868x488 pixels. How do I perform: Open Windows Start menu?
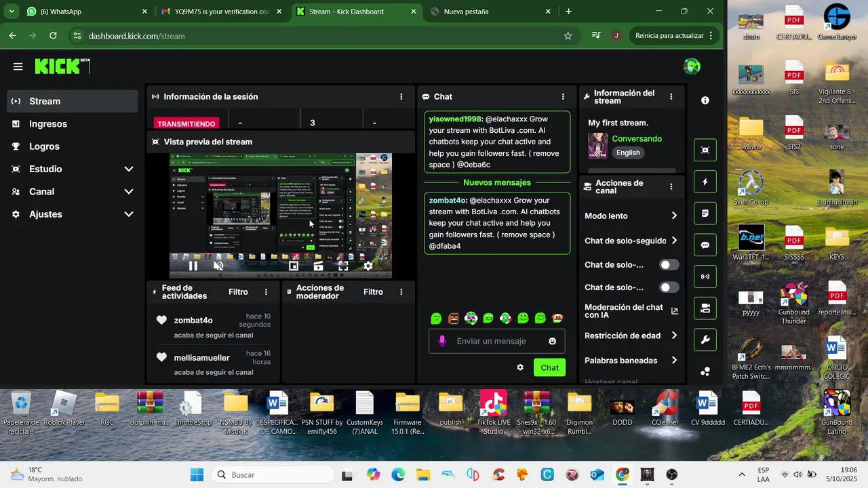[x=197, y=474]
